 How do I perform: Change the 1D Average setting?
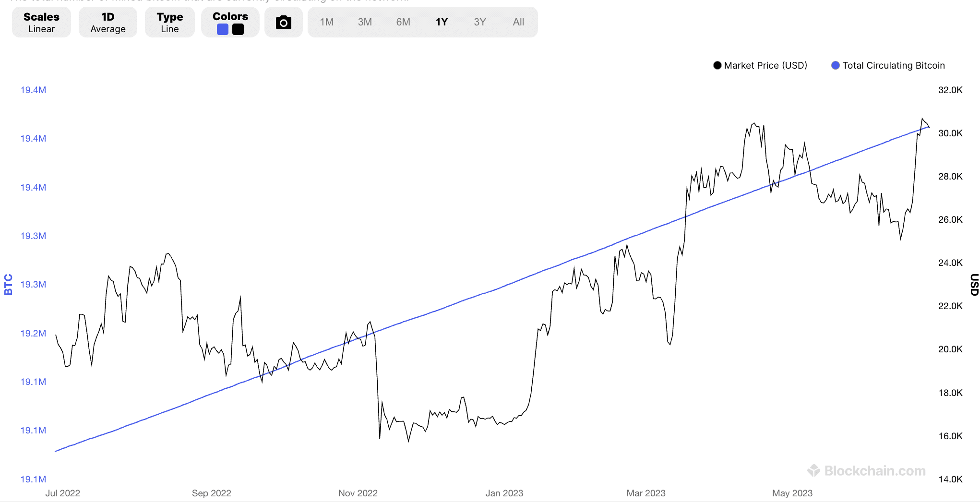(x=108, y=22)
